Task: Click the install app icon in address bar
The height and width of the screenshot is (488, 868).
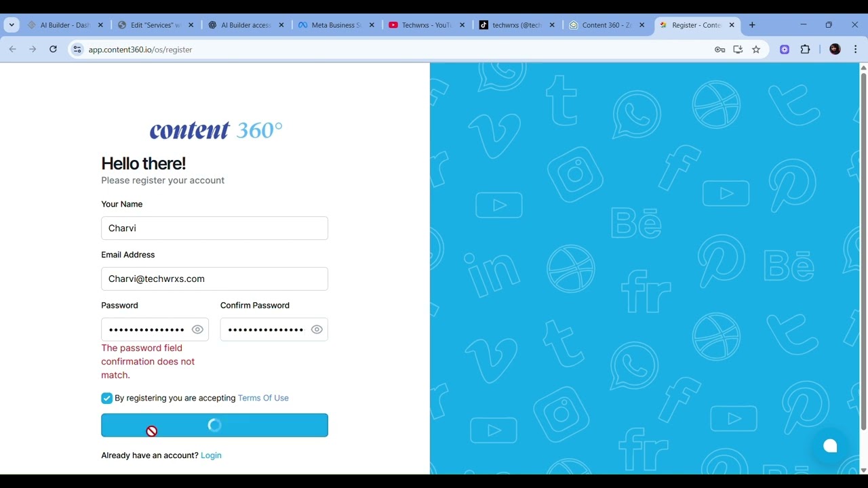Action: (738, 49)
